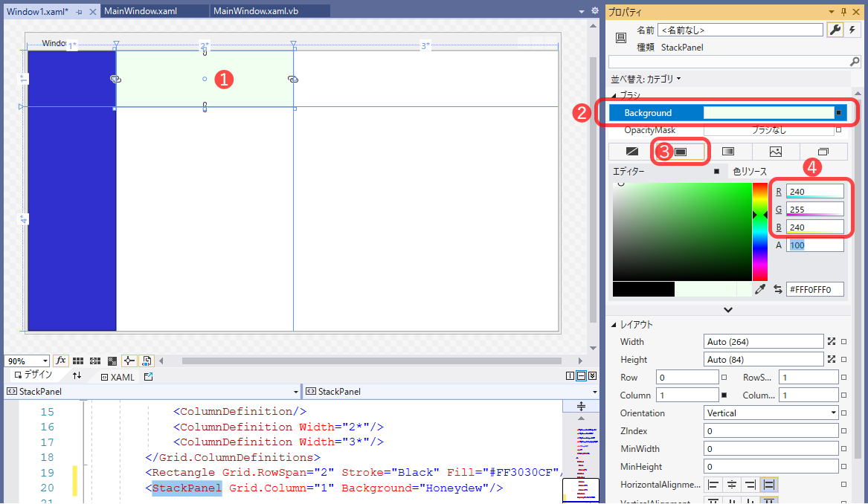Collapse the ブラシ section
Image resolution: width=868 pixels, height=504 pixels.
pyautogui.click(x=614, y=95)
